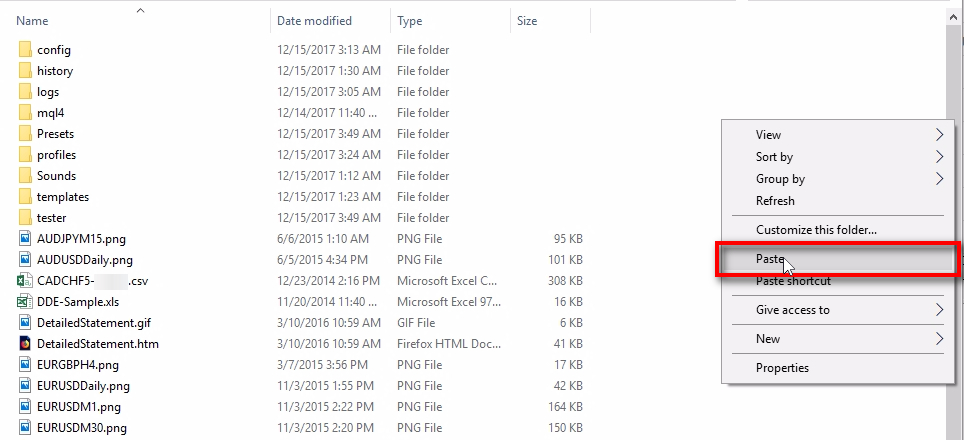Select the AUDJPYM15.png image file icon
Image resolution: width=964 pixels, height=440 pixels.
tap(25, 238)
